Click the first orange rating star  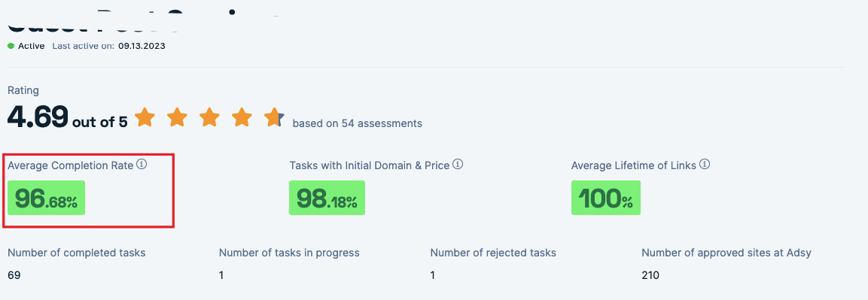pyautogui.click(x=145, y=117)
